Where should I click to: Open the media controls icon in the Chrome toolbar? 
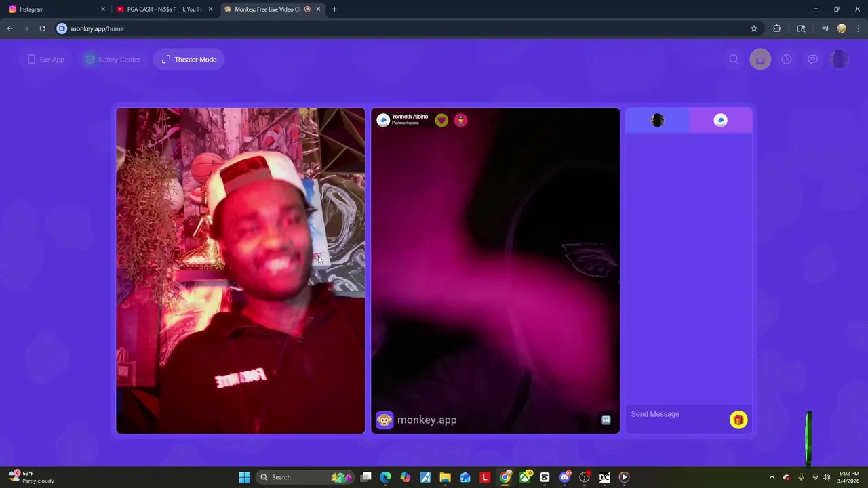click(825, 28)
